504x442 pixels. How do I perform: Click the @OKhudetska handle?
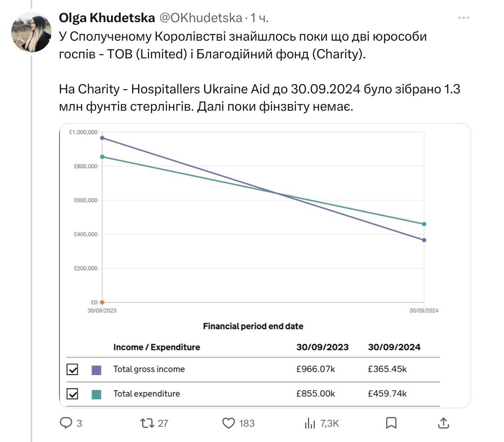[x=201, y=18]
